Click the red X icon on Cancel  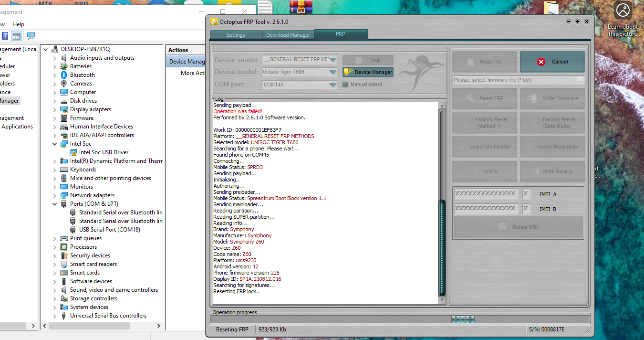click(x=541, y=62)
